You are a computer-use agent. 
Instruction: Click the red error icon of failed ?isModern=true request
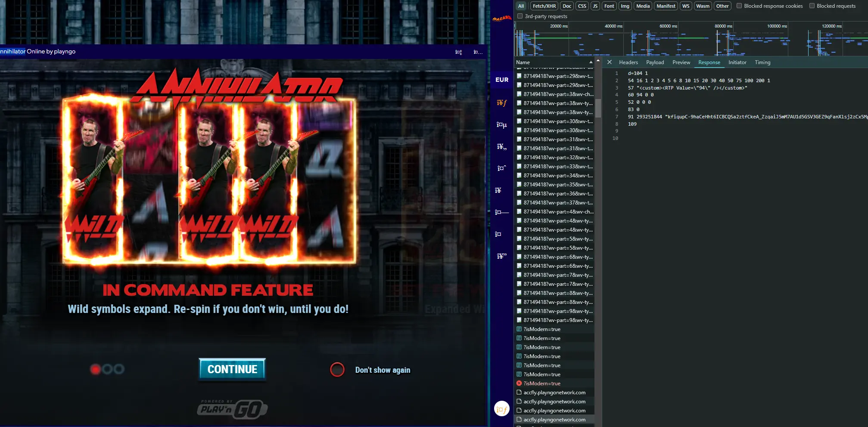519,383
